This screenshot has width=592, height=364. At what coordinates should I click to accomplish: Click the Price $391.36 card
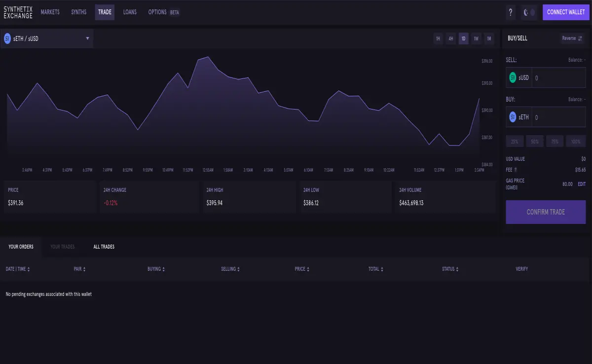point(50,197)
